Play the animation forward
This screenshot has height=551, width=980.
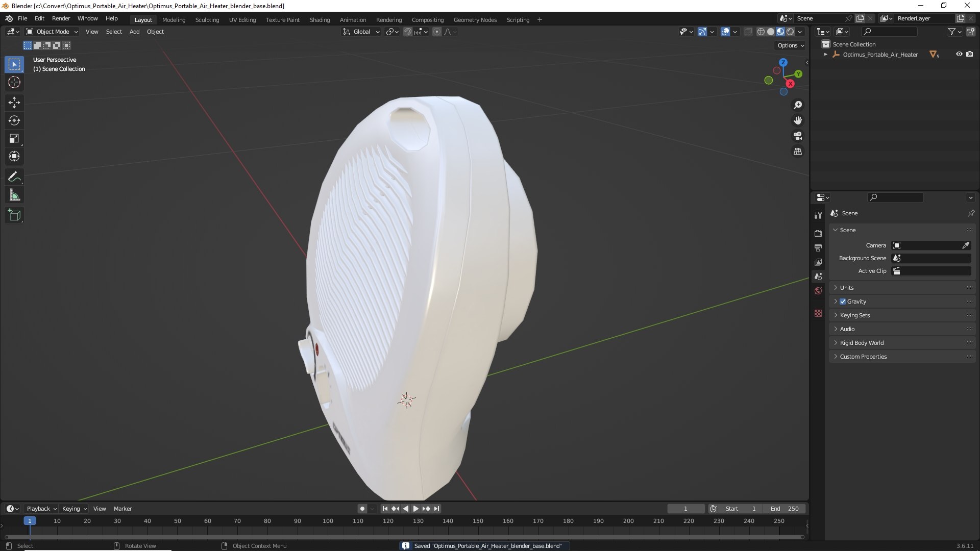point(415,509)
